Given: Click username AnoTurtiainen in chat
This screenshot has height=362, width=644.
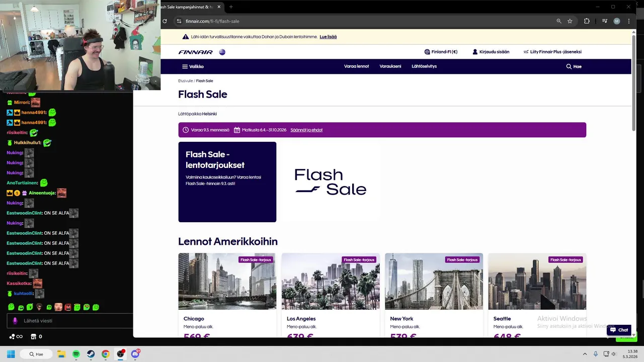Looking at the screenshot, I should (x=22, y=183).
